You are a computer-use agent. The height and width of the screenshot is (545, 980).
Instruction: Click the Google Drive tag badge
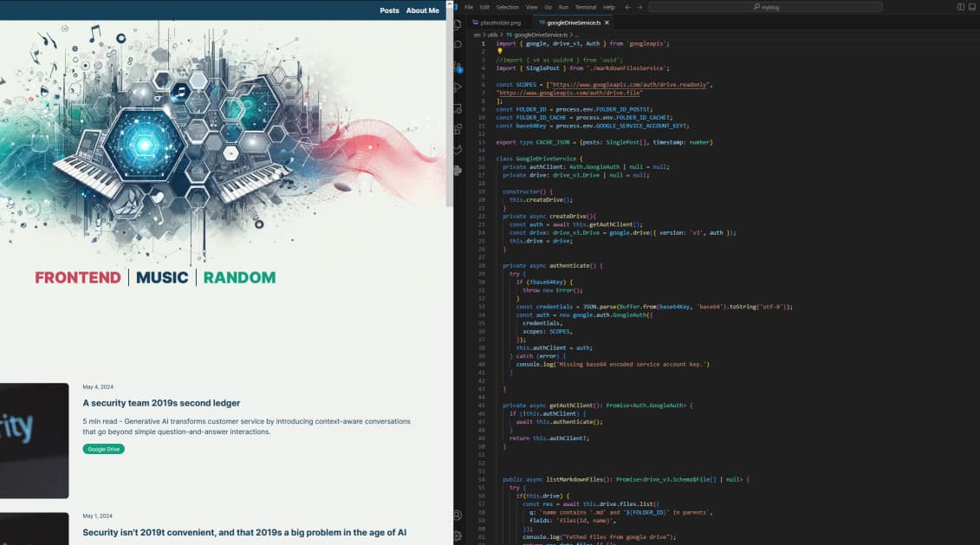pyautogui.click(x=103, y=449)
